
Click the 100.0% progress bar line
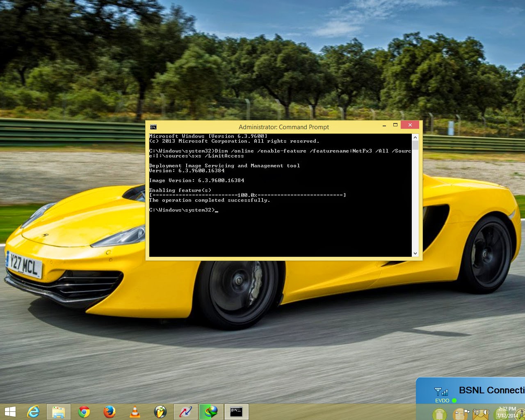(x=248, y=195)
